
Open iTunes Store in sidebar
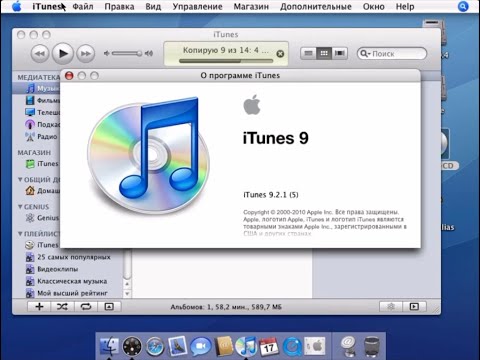[x=37, y=164]
